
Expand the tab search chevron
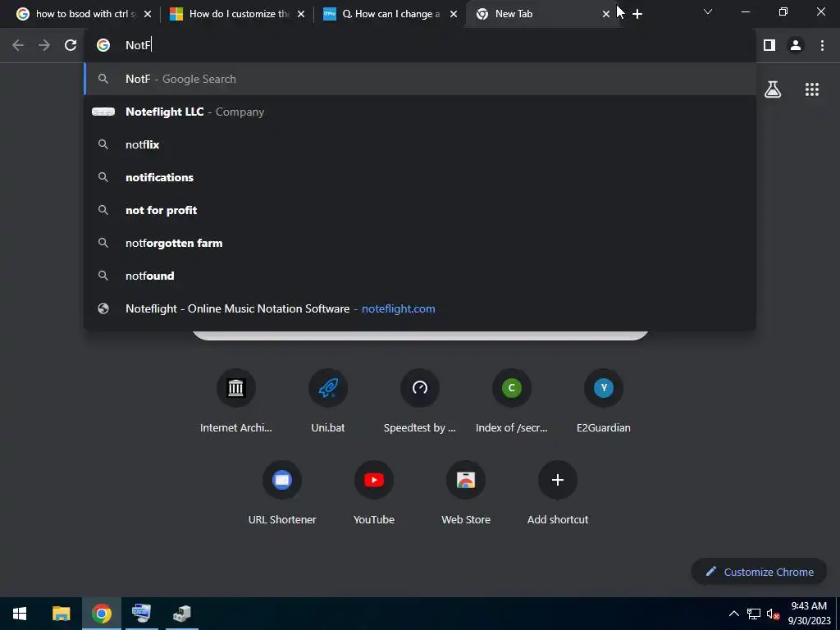[x=708, y=11]
